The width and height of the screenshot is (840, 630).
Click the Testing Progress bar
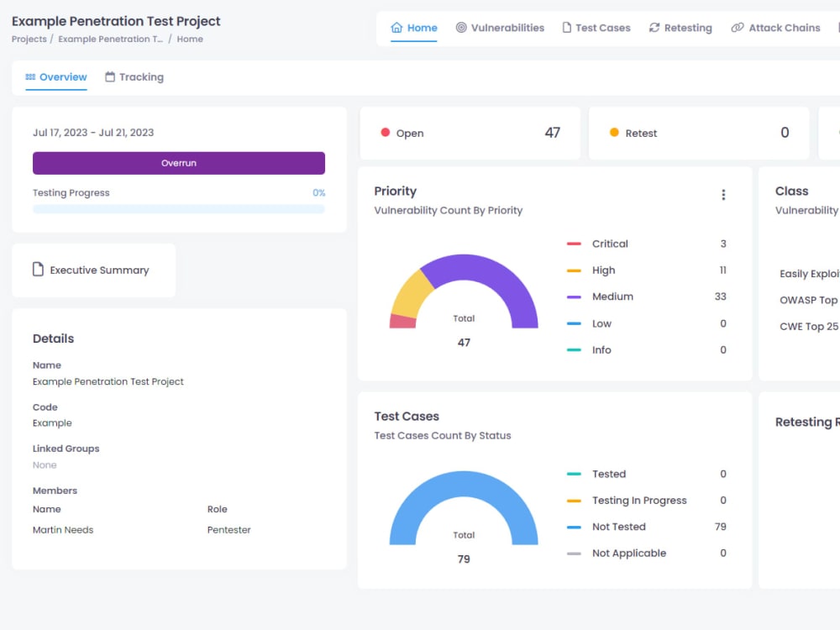pos(178,208)
